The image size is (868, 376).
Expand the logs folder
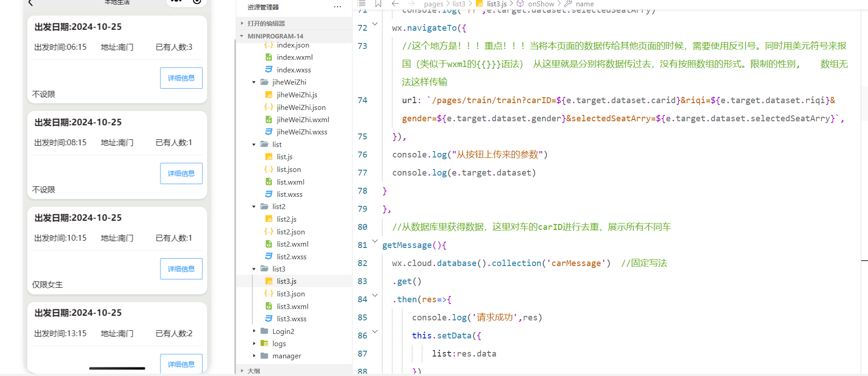tap(254, 343)
